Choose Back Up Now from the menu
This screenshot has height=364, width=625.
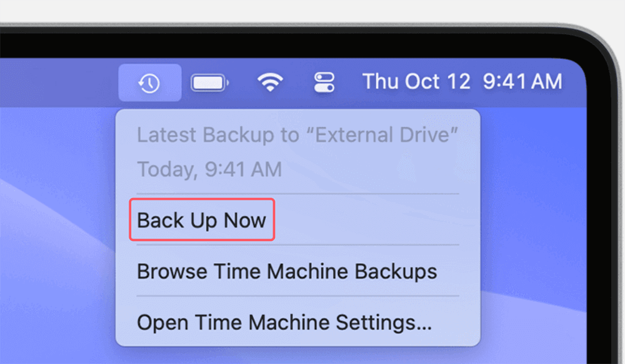201,219
